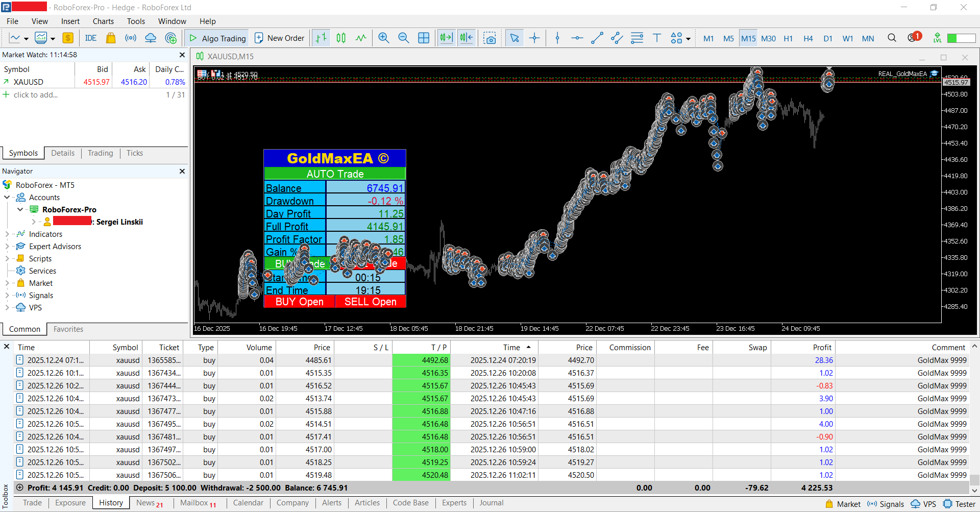
Task: Switch chart to line chart mode
Action: pos(361,38)
